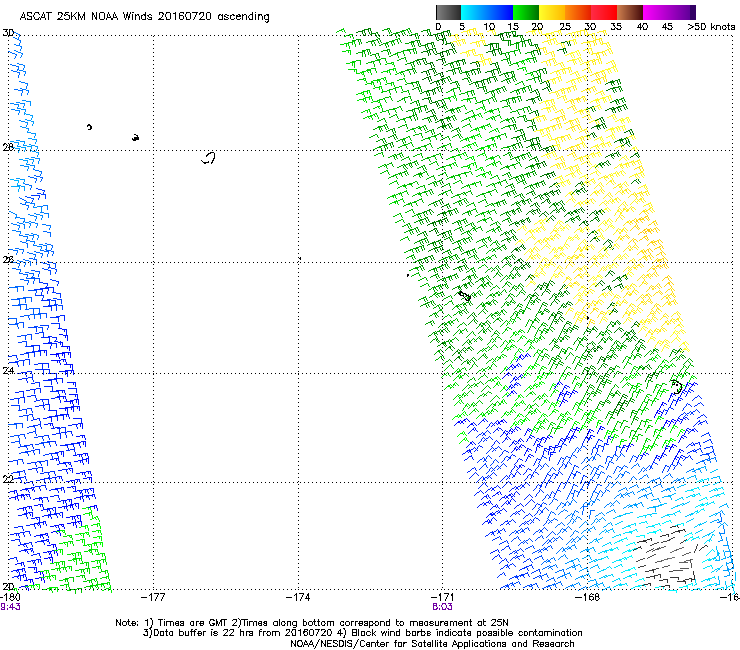Click the legend label '35'
Viewport: 740px width, 650px height.
tap(616, 27)
